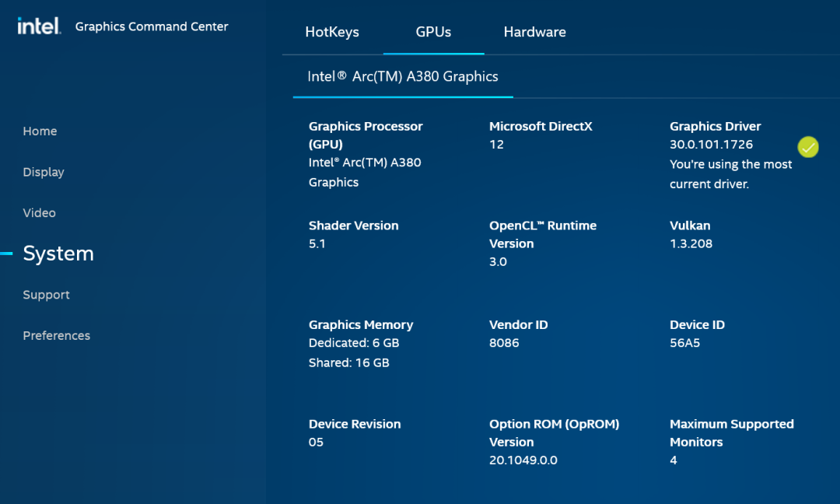Click OpenCL version value 3.0
This screenshot has width=840, height=504.
pyautogui.click(x=498, y=262)
